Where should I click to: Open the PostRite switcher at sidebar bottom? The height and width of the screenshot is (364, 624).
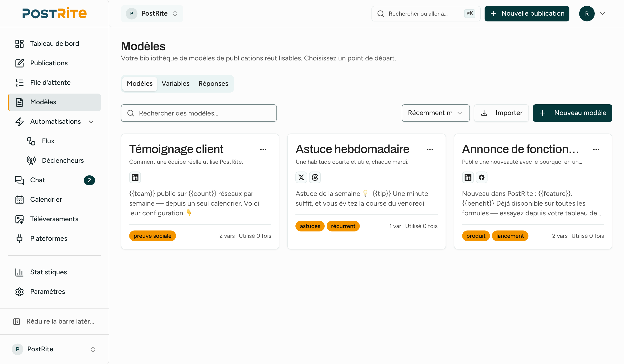(x=54, y=349)
